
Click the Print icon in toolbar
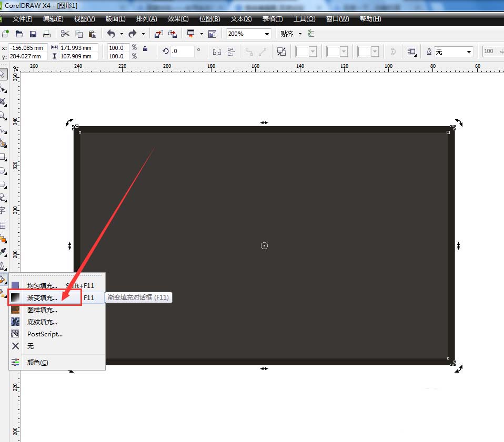46,34
